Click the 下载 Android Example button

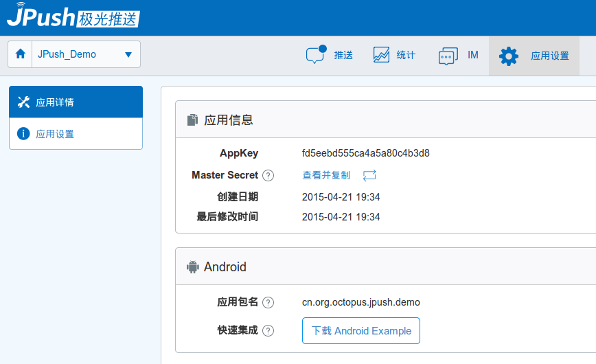(361, 330)
